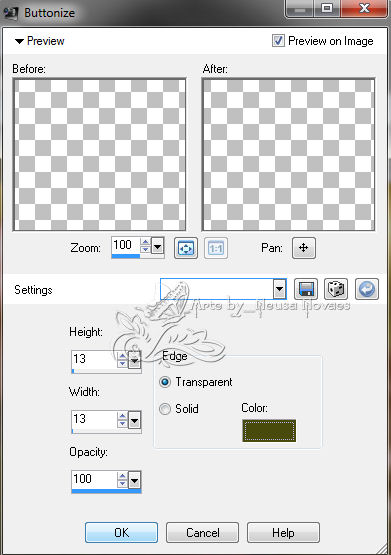Click the 1:1 actual size zoom icon

(215, 248)
